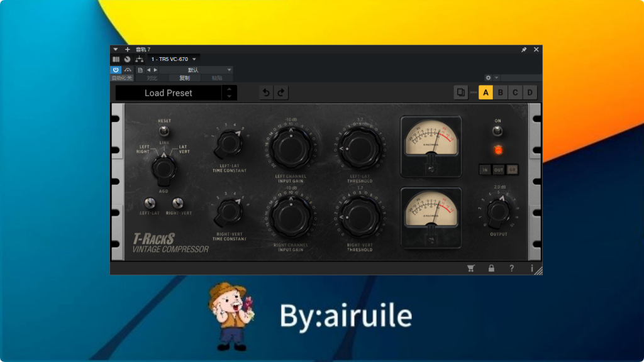Click the 复制 copy button
Image resolution: width=644 pixels, height=362 pixels.
[x=184, y=78]
